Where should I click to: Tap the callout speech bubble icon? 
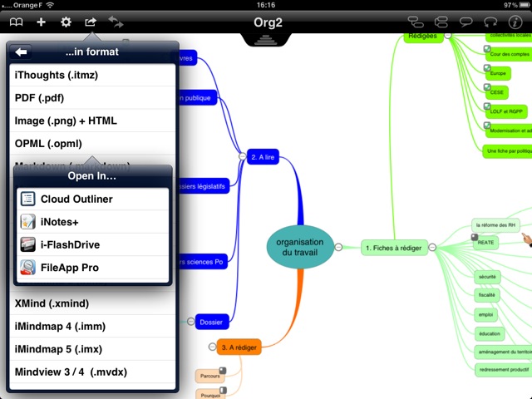pos(465,22)
